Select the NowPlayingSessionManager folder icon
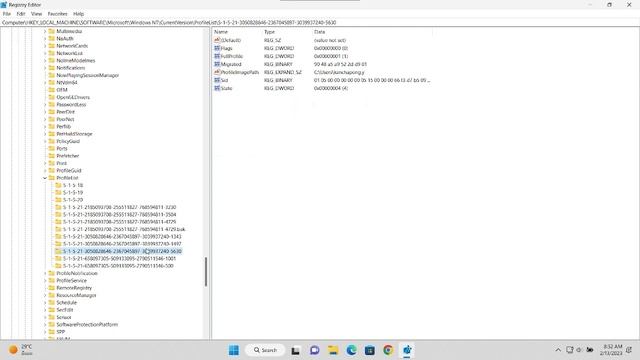 click(51, 75)
